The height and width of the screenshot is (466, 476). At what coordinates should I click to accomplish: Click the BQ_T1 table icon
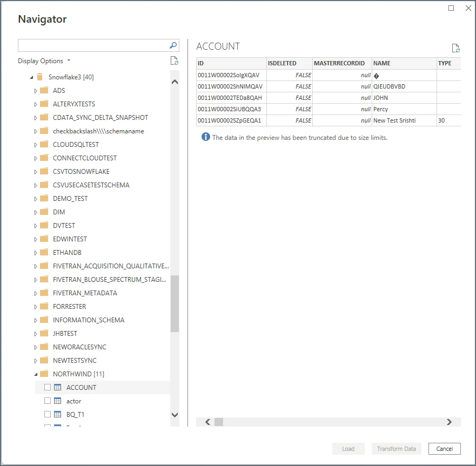point(57,414)
